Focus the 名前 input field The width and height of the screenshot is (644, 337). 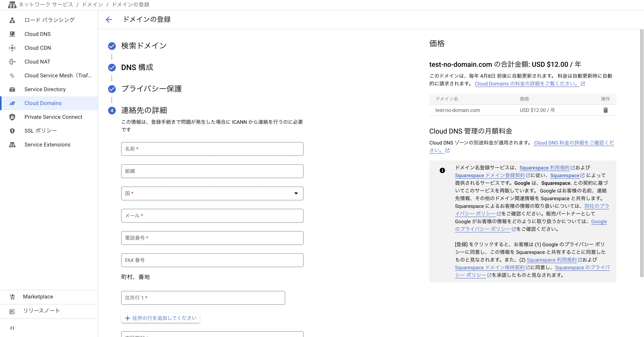tap(212, 149)
